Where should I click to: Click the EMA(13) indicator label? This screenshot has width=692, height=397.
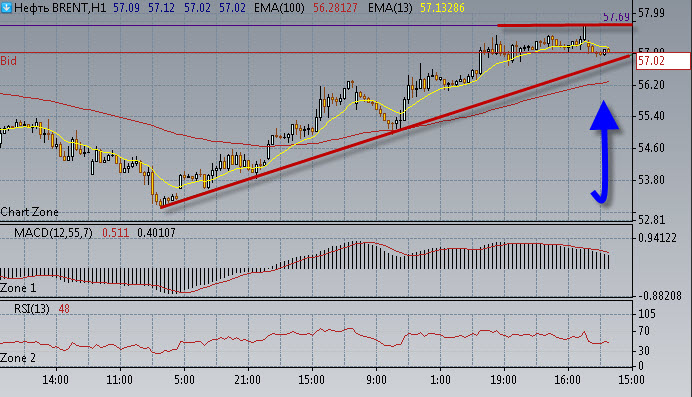pyautogui.click(x=390, y=7)
